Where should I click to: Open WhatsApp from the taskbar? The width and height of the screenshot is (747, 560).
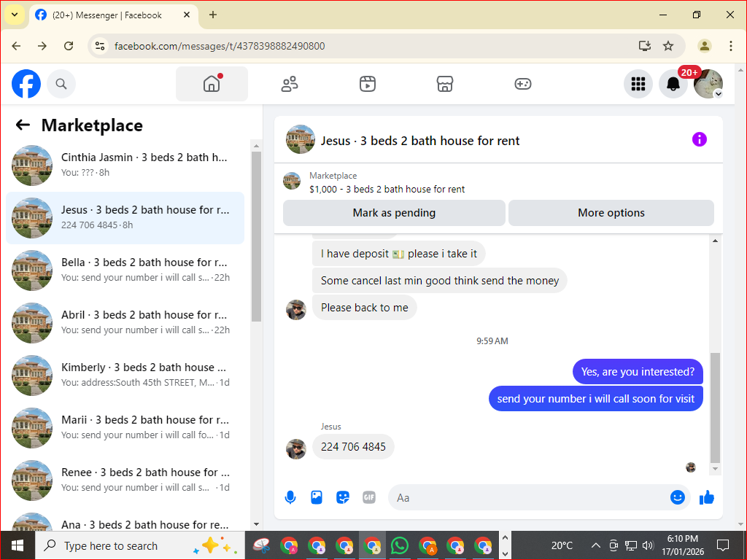click(399, 545)
